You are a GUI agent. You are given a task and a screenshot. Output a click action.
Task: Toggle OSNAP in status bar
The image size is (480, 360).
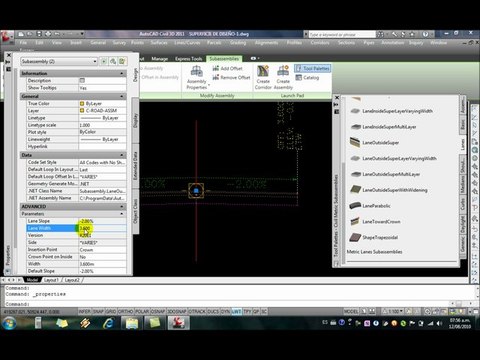click(x=158, y=311)
